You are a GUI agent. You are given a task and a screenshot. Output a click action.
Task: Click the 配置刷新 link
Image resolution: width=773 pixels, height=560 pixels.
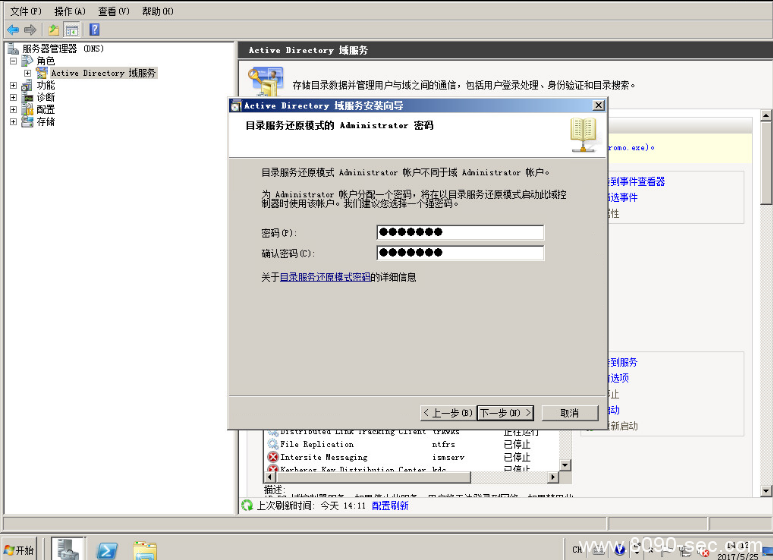click(390, 506)
